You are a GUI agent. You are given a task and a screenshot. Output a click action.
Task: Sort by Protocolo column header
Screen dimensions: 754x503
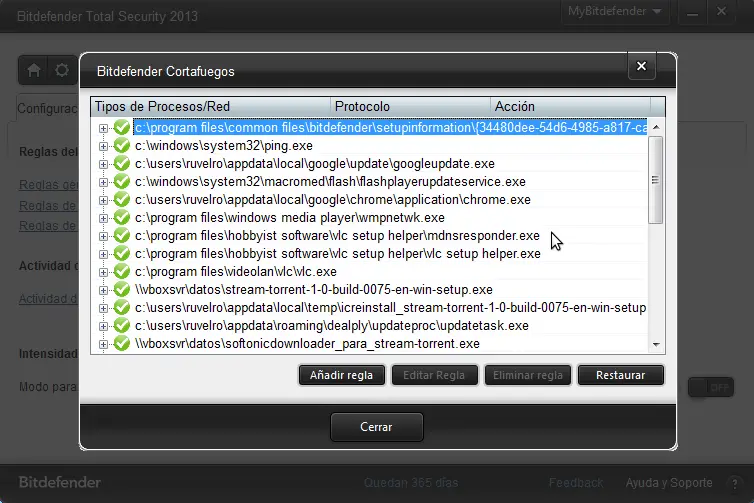(x=410, y=106)
